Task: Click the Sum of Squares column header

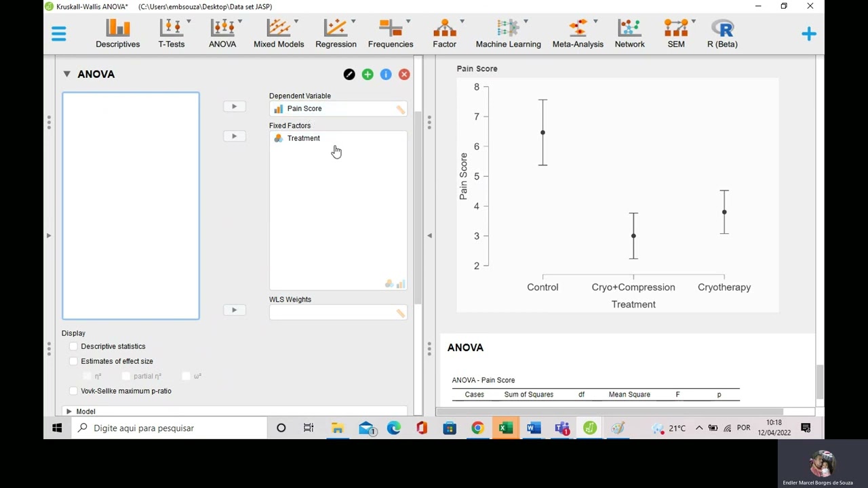Action: (529, 394)
